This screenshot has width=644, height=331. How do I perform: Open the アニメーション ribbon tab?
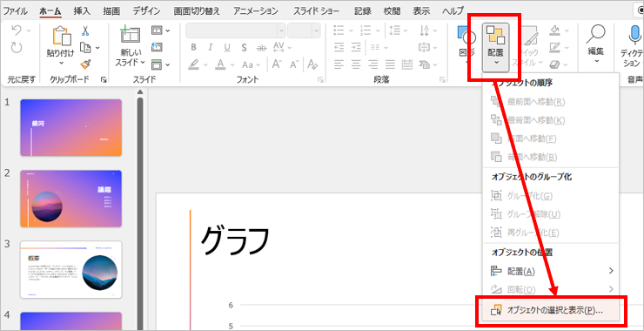pyautogui.click(x=256, y=11)
